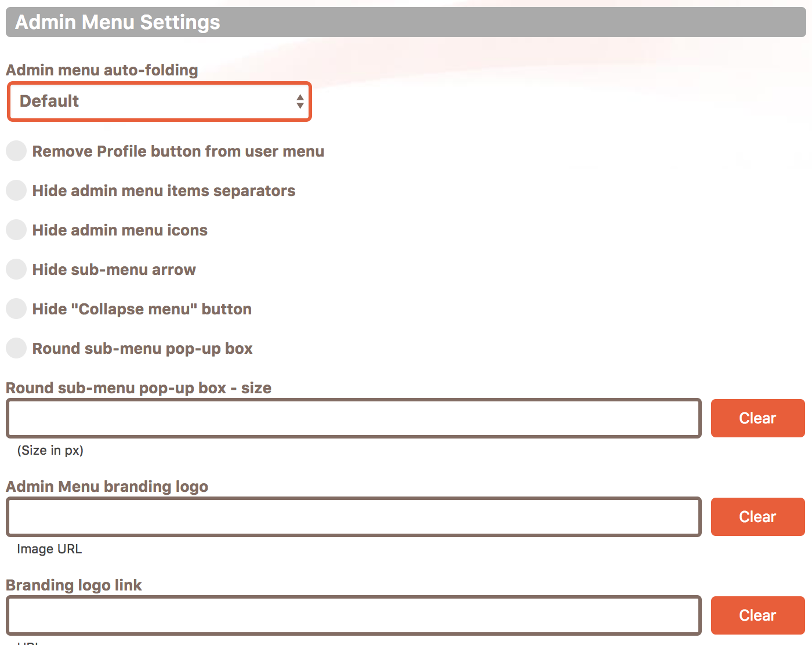Screen dimensions: 812x645
Task: Focus the Branding logo link input field
Action: pos(354,615)
